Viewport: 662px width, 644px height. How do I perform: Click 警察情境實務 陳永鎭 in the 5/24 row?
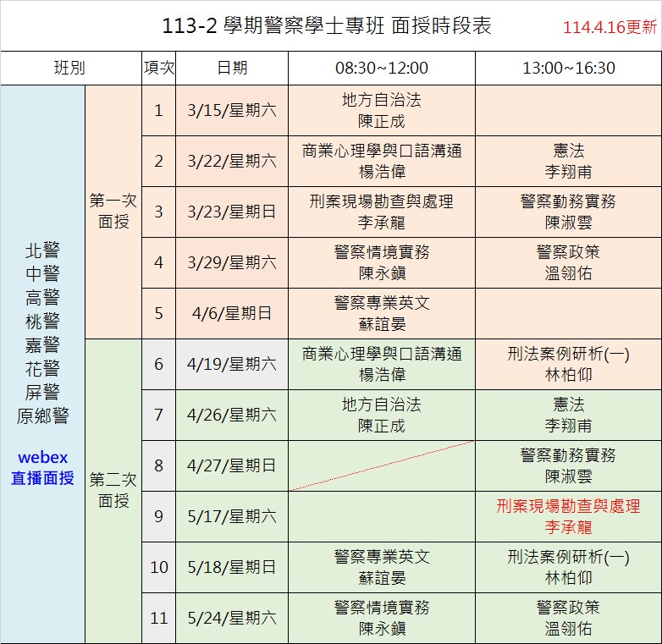(x=382, y=619)
